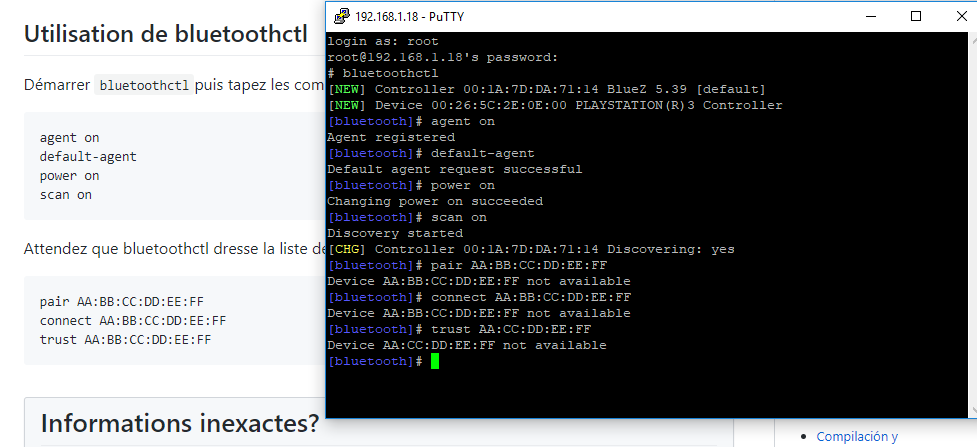Click the 'Agent registered' terminal output line

[x=391, y=137]
